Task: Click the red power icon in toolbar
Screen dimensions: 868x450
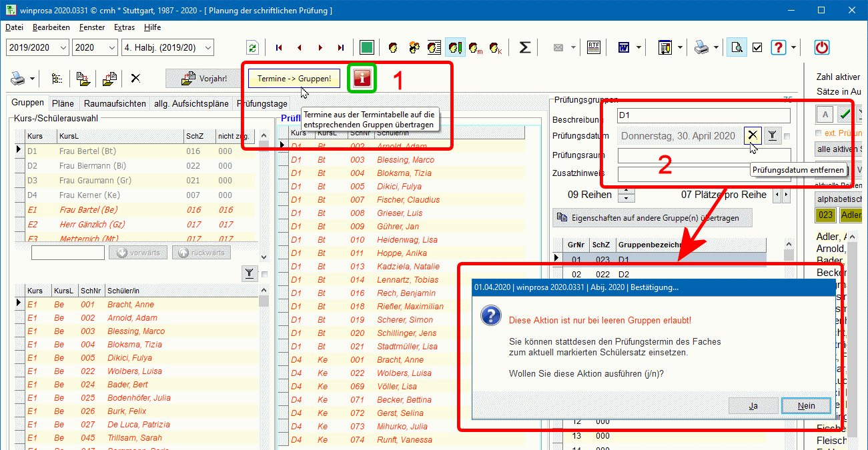Action: [x=822, y=47]
